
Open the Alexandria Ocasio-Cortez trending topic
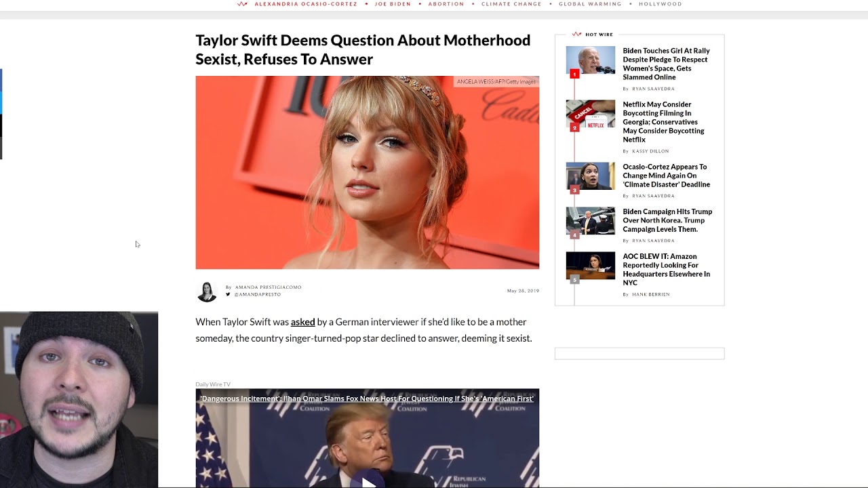pyautogui.click(x=306, y=4)
